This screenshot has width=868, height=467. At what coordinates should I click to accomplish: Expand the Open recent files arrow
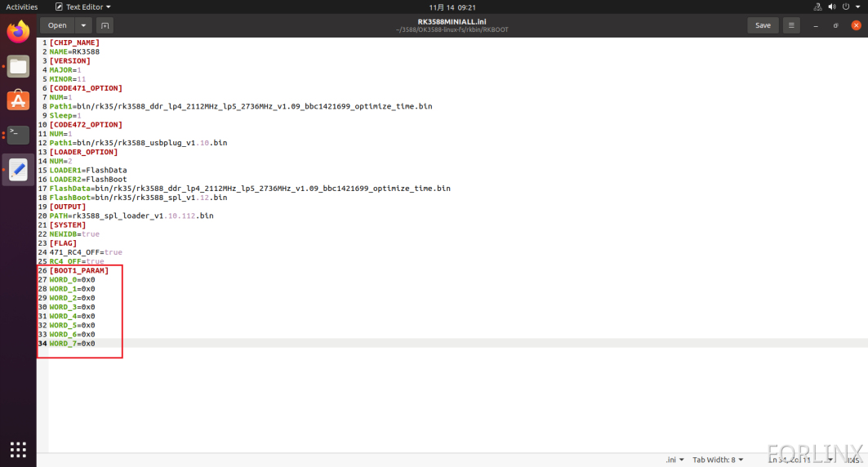83,25
